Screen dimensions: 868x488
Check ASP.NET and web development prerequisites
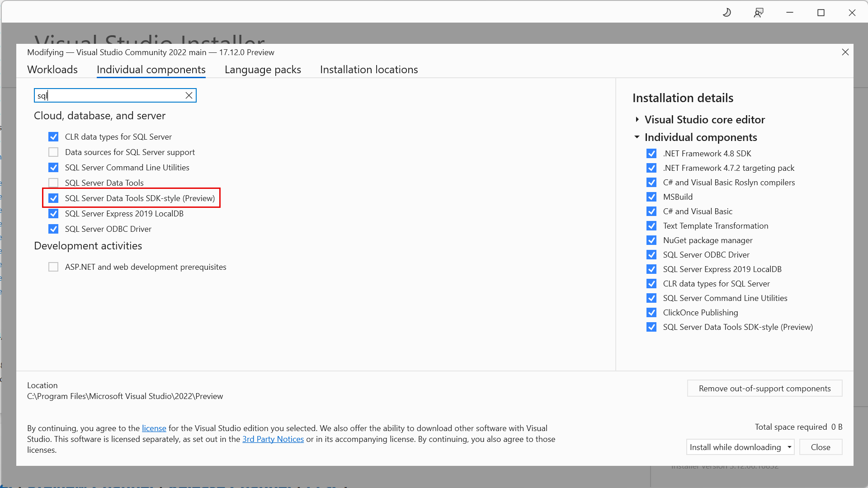pyautogui.click(x=53, y=267)
